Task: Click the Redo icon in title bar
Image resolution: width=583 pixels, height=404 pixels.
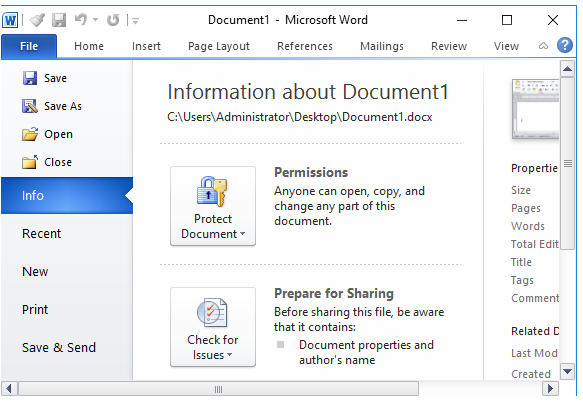Action: (x=113, y=20)
